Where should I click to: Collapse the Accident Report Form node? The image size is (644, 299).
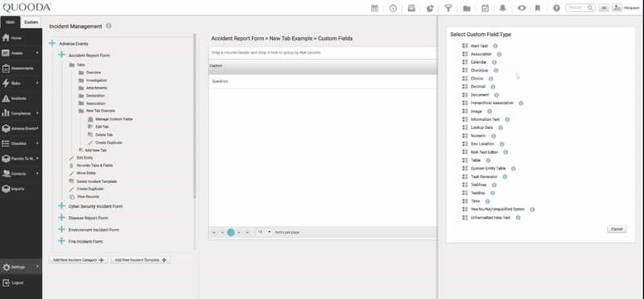[x=62, y=55]
